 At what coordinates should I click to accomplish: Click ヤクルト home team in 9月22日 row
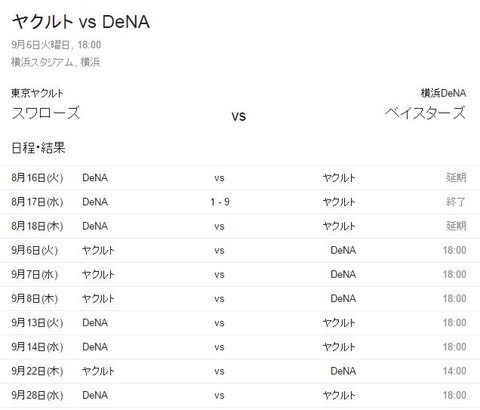coord(98,371)
